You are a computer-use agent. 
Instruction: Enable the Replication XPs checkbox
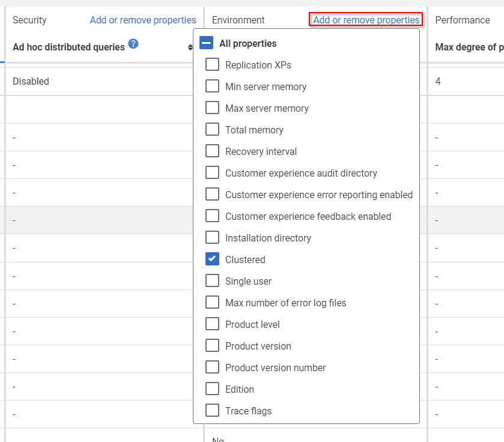pos(212,64)
